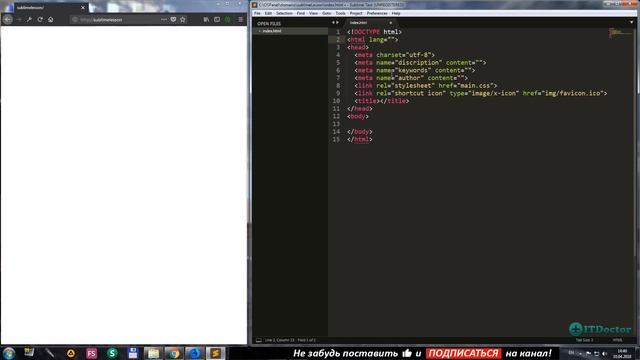The height and width of the screenshot is (360, 640).
Task: Click the minimap in Sublime Text
Action: 620,33
